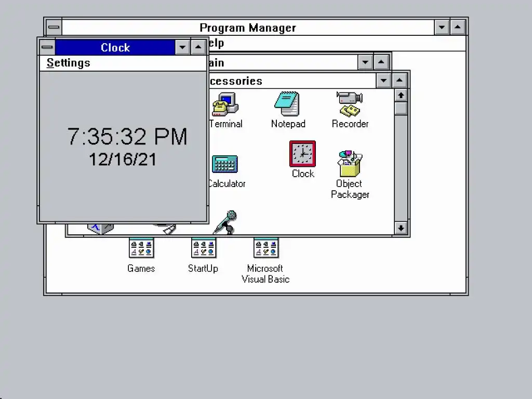Maximize the Clock window
This screenshot has height=399, width=532.
(198, 47)
